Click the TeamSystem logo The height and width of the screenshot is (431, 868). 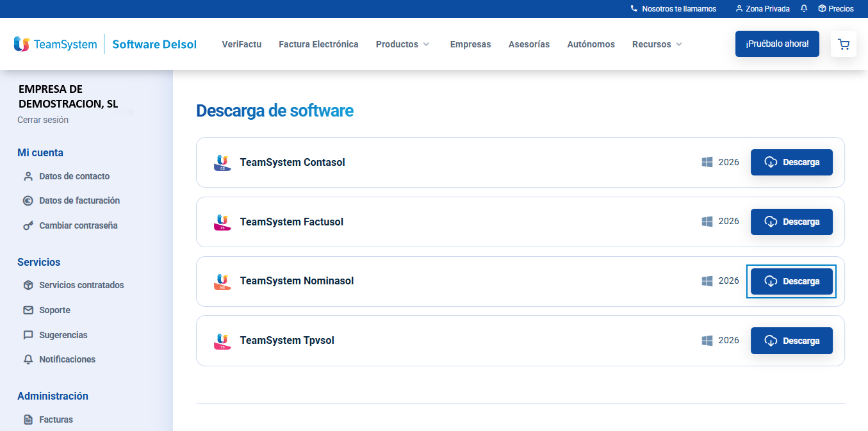[55, 44]
